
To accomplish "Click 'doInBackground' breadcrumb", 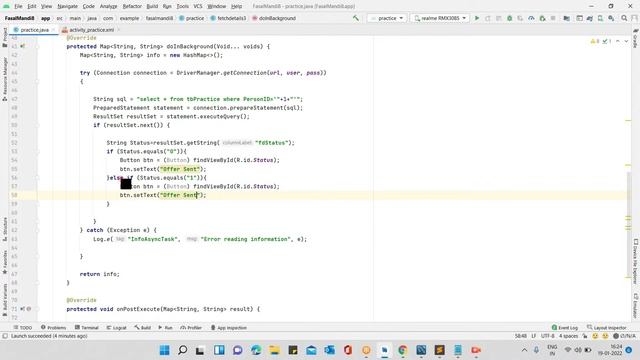I will [273, 18].
